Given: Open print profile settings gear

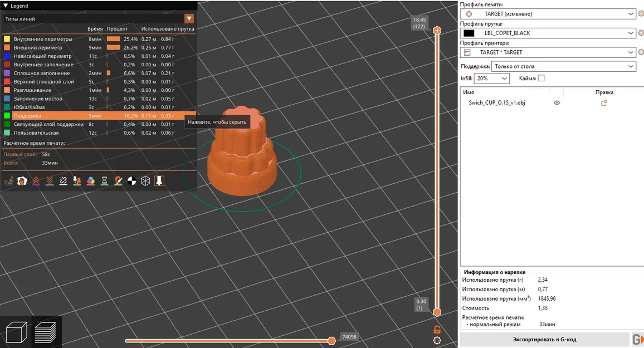Looking at the screenshot, I should (641, 13).
